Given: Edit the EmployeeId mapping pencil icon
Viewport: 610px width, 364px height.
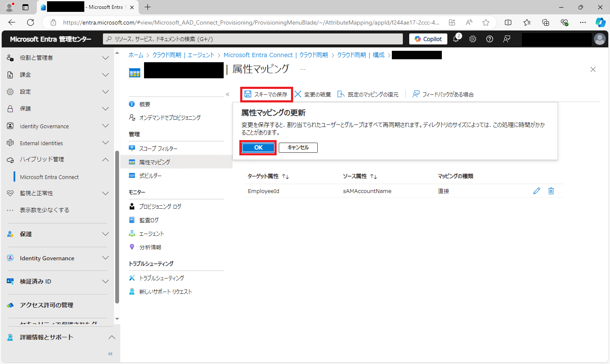Looking at the screenshot, I should (x=537, y=191).
